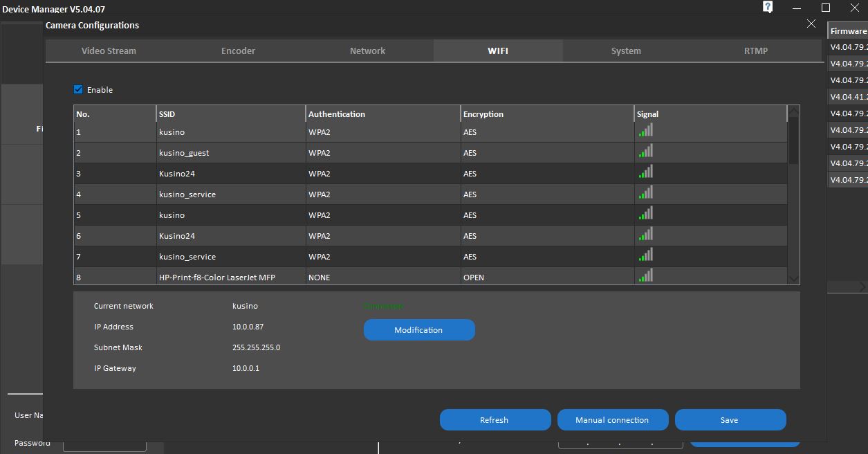Image resolution: width=868 pixels, height=454 pixels.
Task: Click the horizontal scroll arrow under Firmware list
Action: (x=862, y=287)
